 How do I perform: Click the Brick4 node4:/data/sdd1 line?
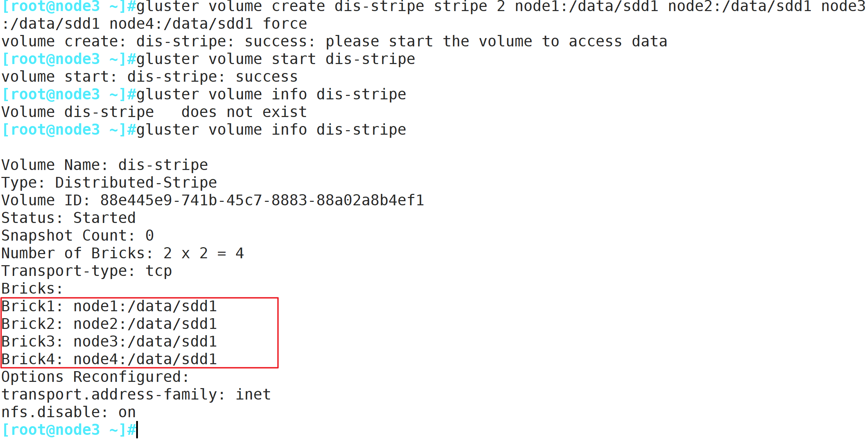109,359
